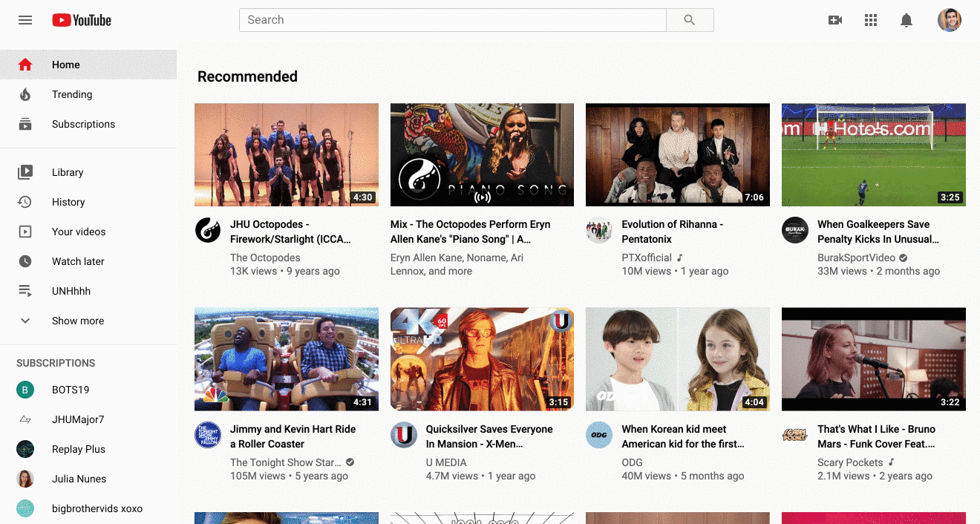Open title 'Quicksilver Saves Everyone In Mansion'
Image resolution: width=980 pixels, height=524 pixels.
[489, 436]
